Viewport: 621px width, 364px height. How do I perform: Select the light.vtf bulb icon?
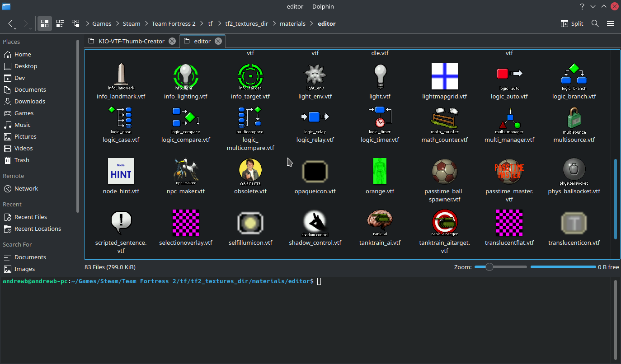pyautogui.click(x=380, y=76)
